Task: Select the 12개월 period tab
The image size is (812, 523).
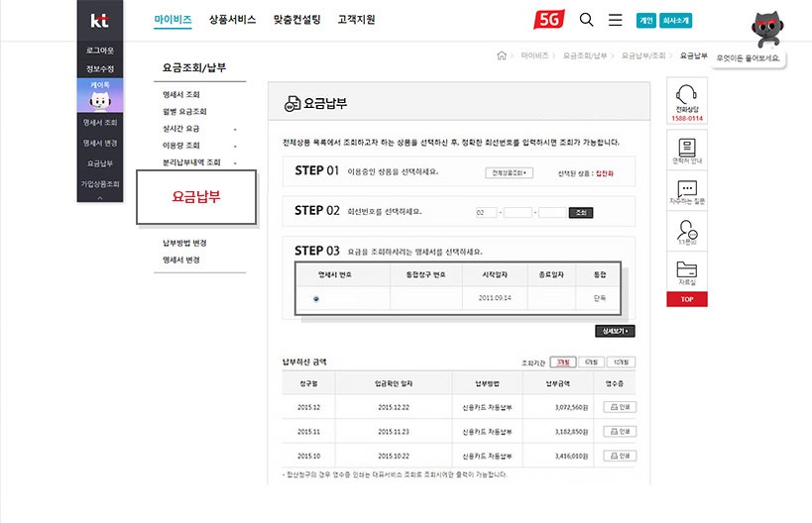Action: [621, 363]
